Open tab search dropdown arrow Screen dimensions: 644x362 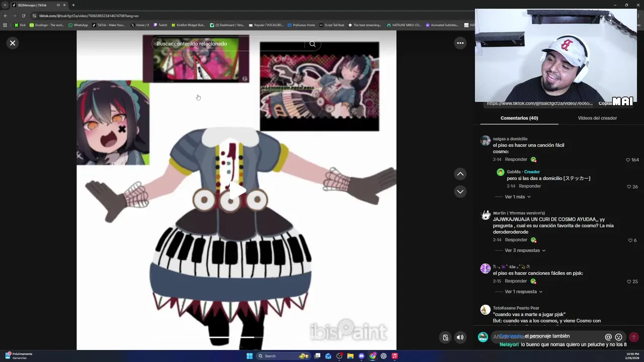(x=5, y=5)
